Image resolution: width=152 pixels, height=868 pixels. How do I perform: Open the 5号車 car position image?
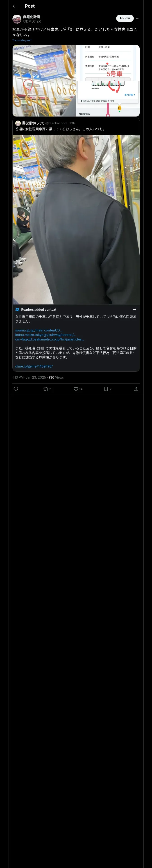(x=108, y=63)
